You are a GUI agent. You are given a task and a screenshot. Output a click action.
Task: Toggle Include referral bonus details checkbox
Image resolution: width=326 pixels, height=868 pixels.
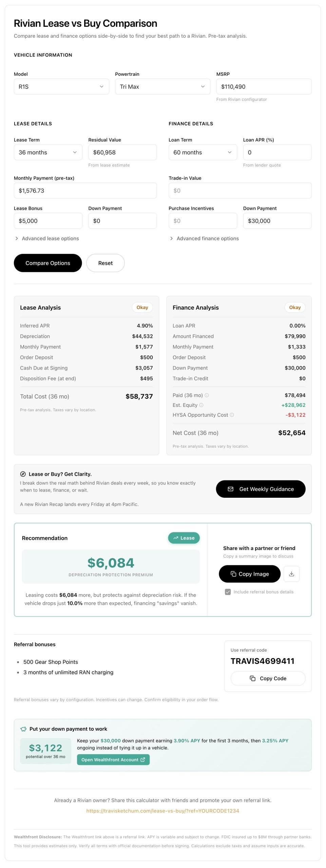coord(228,592)
